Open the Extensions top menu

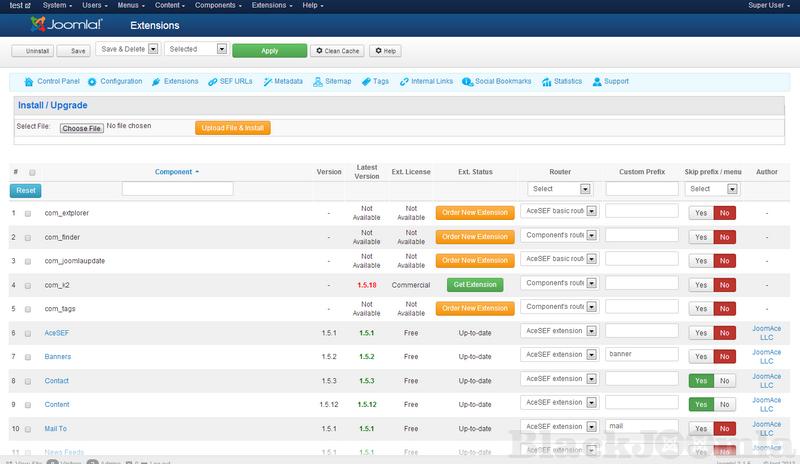click(272, 5)
